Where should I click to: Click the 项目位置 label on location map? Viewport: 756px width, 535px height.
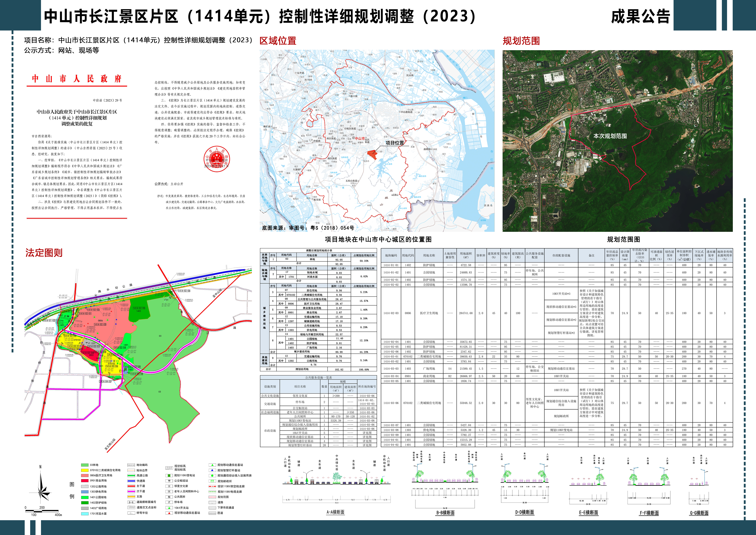tap(395, 143)
